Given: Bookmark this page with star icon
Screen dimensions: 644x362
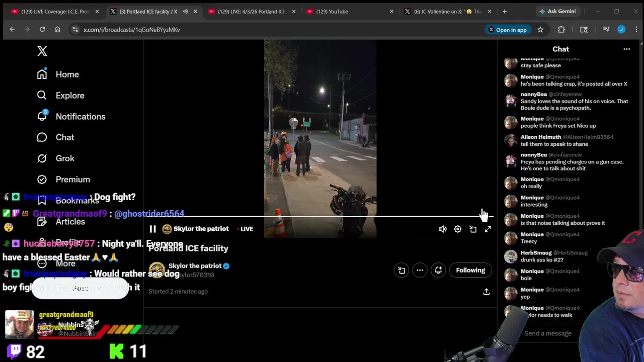Looking at the screenshot, I should pos(540,30).
